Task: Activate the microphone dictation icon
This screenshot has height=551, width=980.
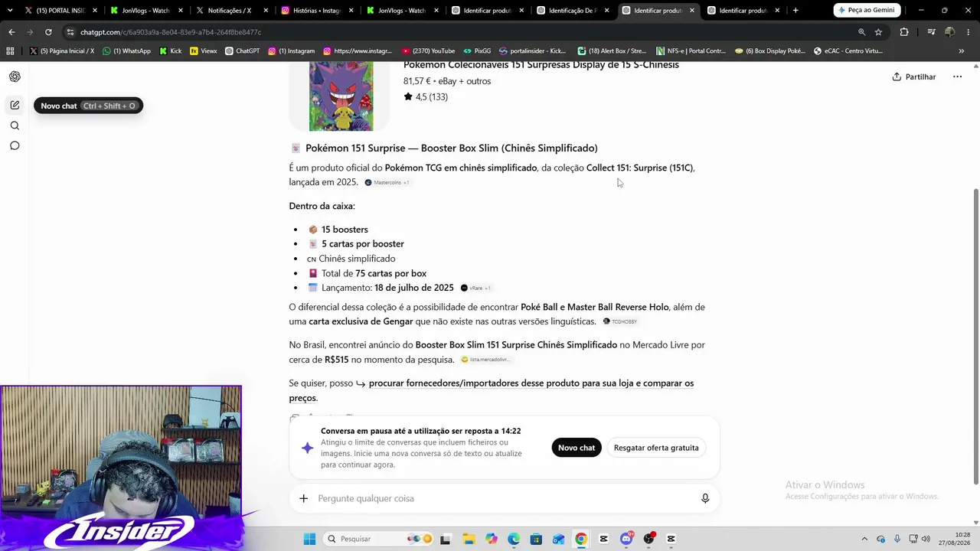Action: [x=705, y=498]
